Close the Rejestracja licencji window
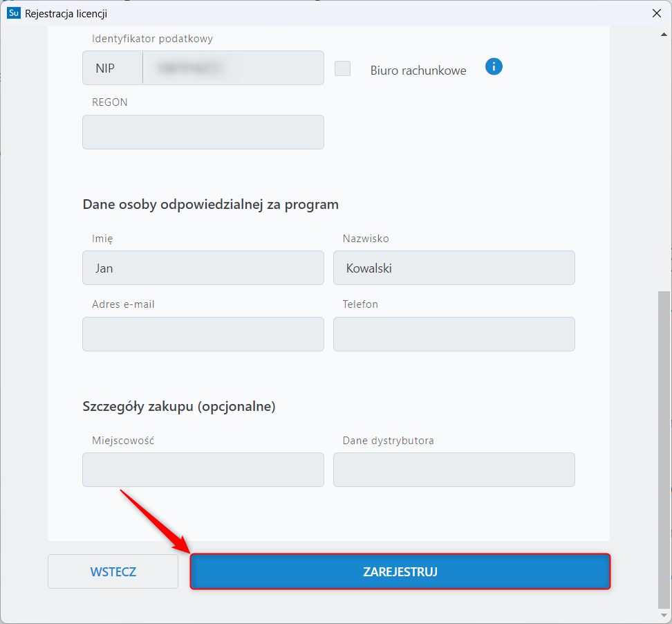 pyautogui.click(x=656, y=13)
